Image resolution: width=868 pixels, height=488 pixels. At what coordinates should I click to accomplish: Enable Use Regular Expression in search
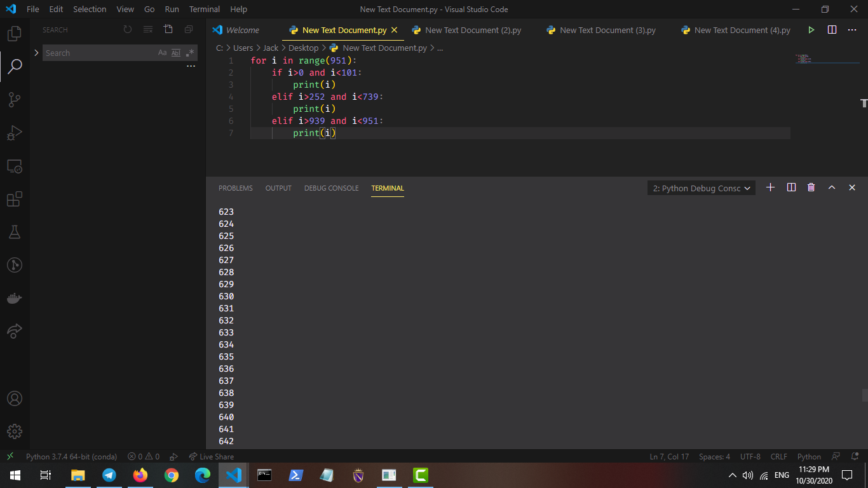[189, 53]
